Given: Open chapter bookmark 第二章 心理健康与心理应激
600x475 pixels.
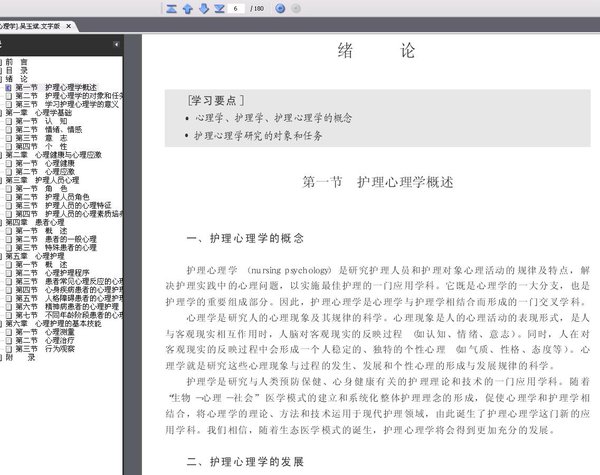Looking at the screenshot, I should point(54,155).
